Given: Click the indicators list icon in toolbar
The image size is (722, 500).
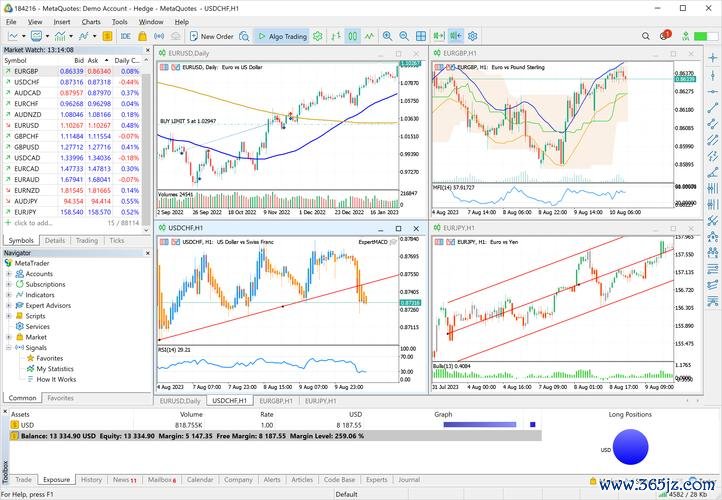Looking at the screenshot, I should tap(60, 36).
